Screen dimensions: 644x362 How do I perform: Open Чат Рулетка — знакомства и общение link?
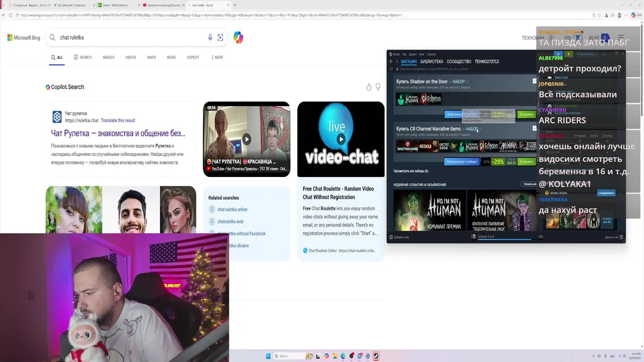pyautogui.click(x=118, y=133)
